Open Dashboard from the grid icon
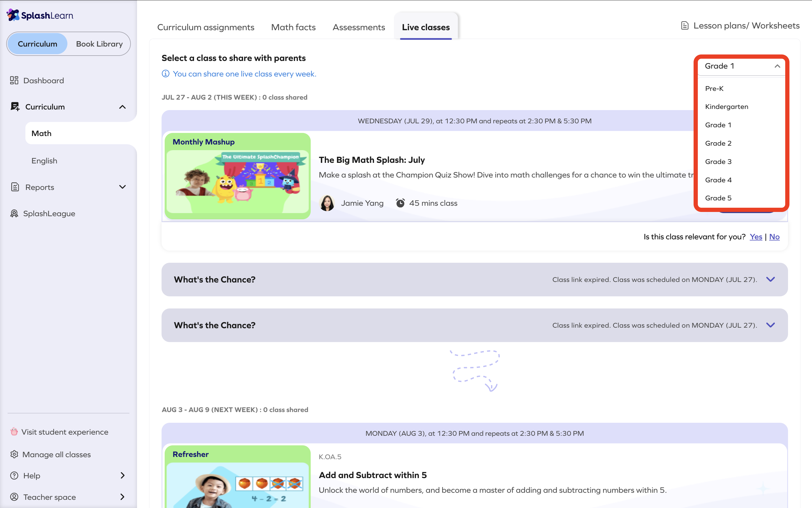 14,80
